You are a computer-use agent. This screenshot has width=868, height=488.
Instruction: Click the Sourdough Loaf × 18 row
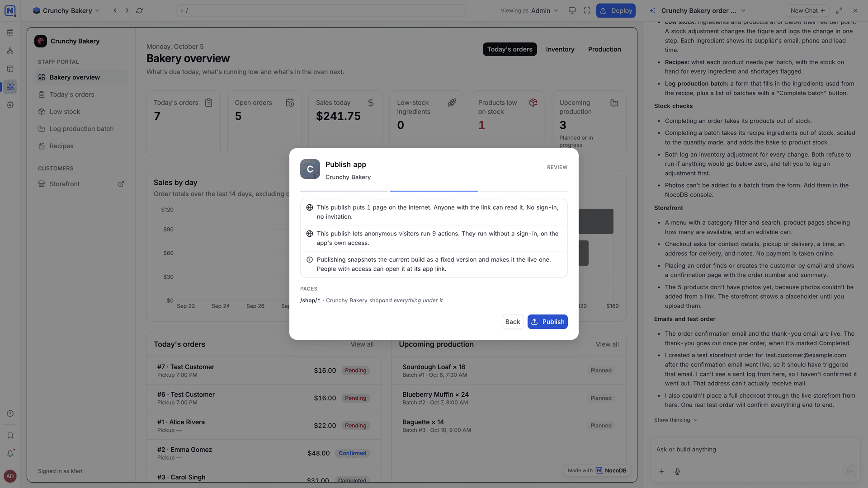[509, 371]
